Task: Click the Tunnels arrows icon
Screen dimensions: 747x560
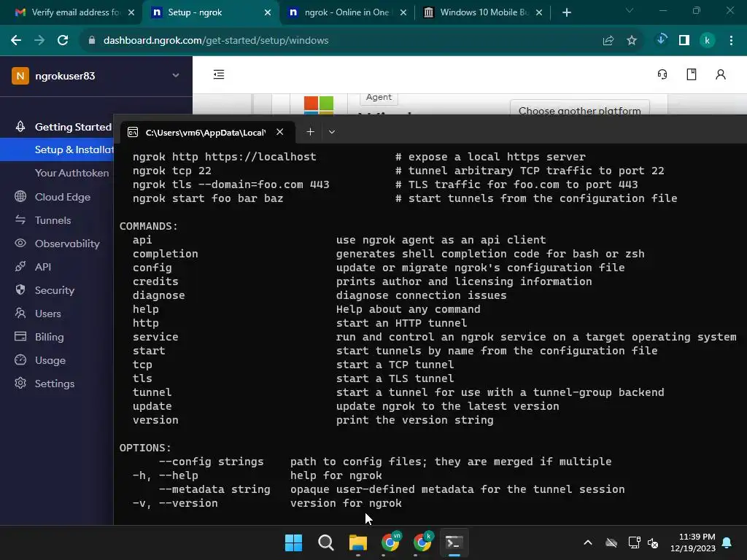Action: pyautogui.click(x=20, y=219)
